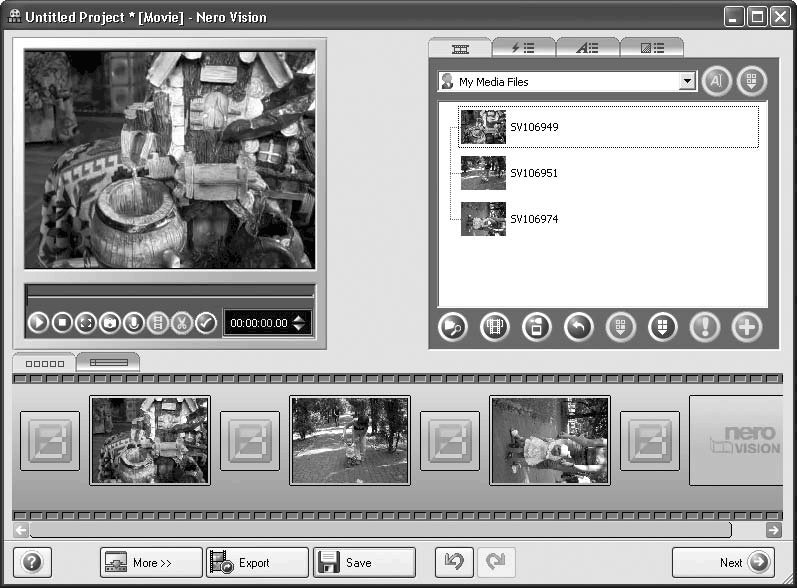
Task: Click the browse media magnifier-folder icon
Action: click(x=453, y=327)
